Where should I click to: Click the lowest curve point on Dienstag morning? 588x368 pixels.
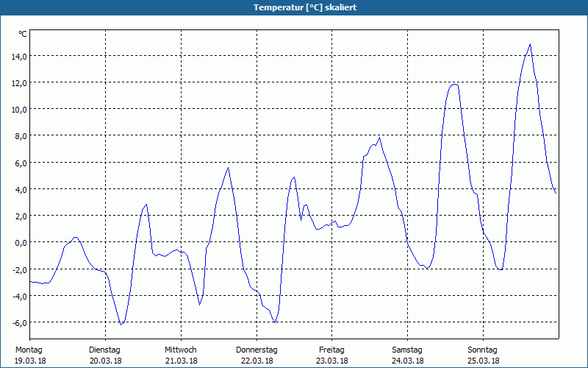point(121,324)
